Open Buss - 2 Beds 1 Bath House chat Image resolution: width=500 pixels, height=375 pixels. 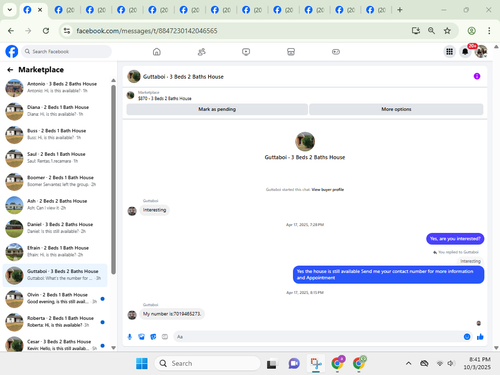(x=55, y=134)
